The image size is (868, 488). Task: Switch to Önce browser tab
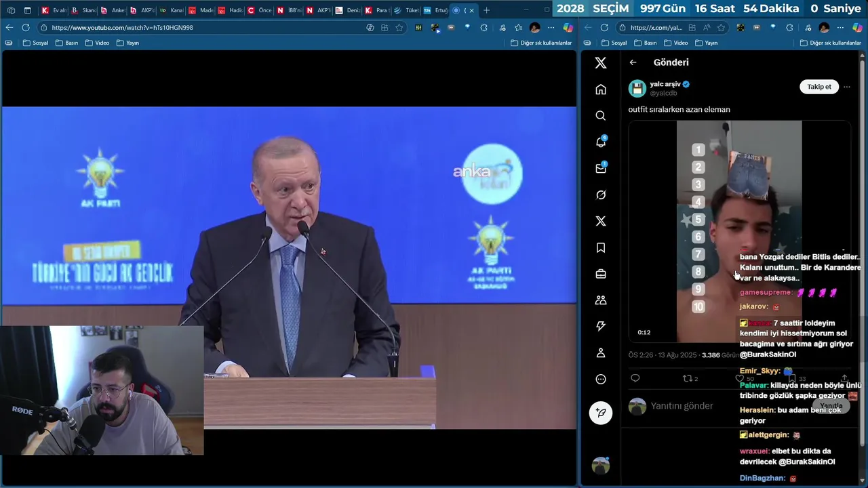coord(260,10)
